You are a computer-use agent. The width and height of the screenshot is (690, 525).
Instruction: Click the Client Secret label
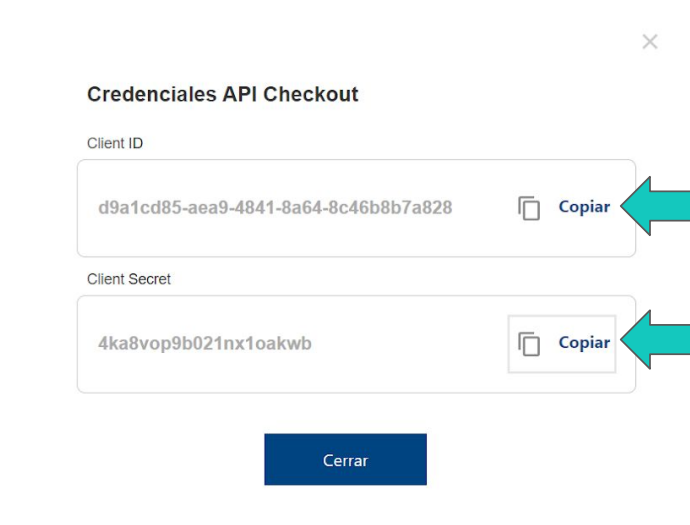pyautogui.click(x=128, y=279)
